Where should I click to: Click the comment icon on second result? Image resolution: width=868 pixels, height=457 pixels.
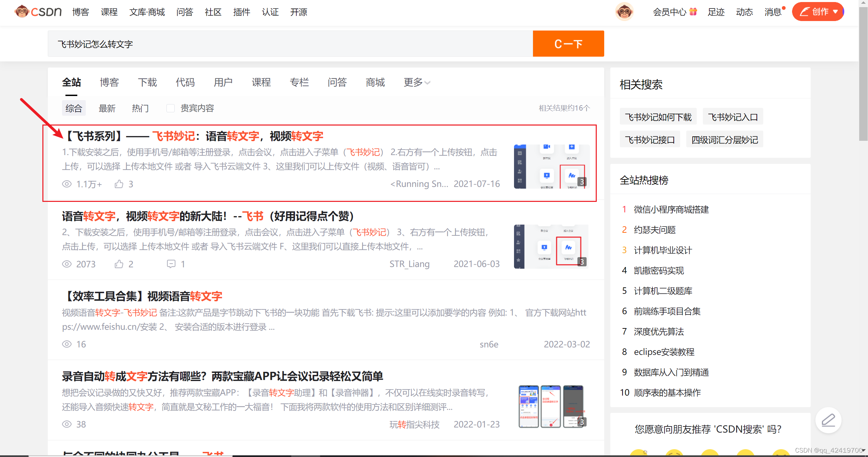click(x=171, y=264)
